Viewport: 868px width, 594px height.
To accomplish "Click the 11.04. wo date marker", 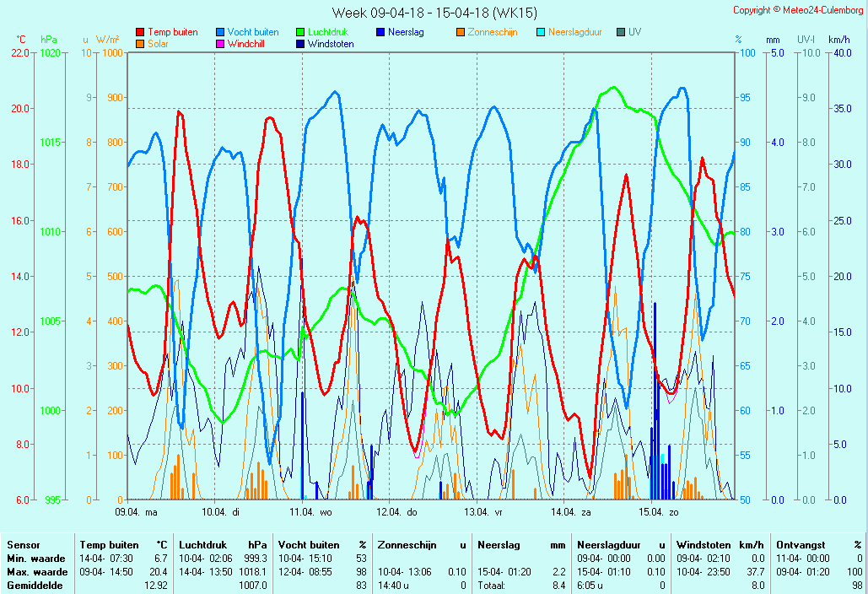I will pos(312,511).
